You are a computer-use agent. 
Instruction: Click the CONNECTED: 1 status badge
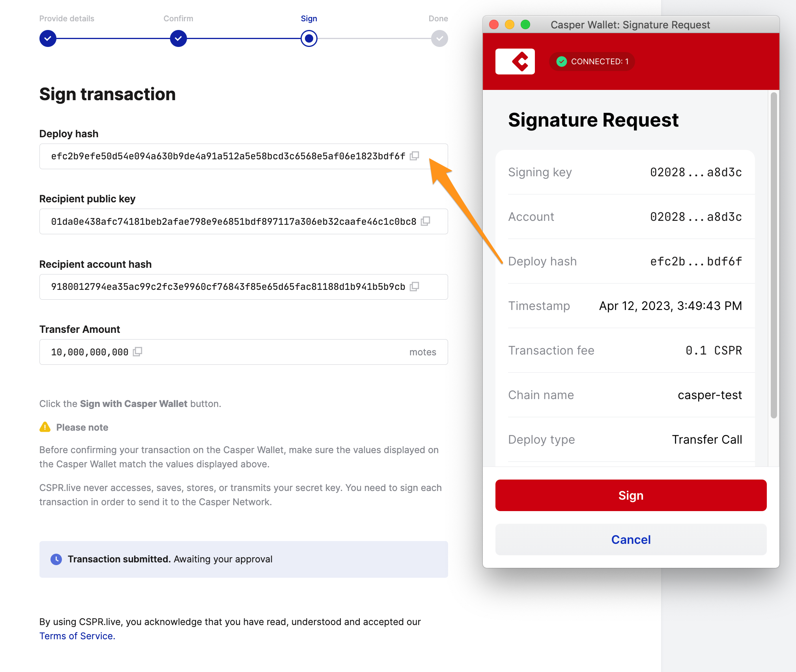tap(591, 61)
